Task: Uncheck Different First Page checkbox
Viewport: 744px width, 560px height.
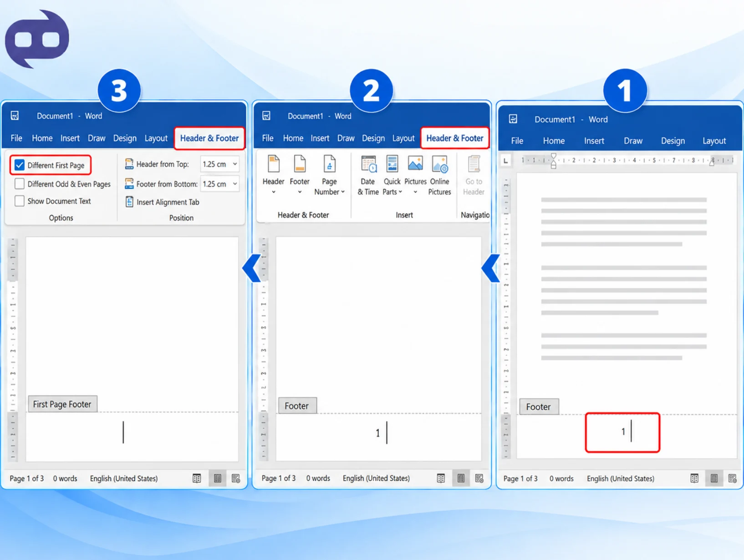Action: [19, 165]
